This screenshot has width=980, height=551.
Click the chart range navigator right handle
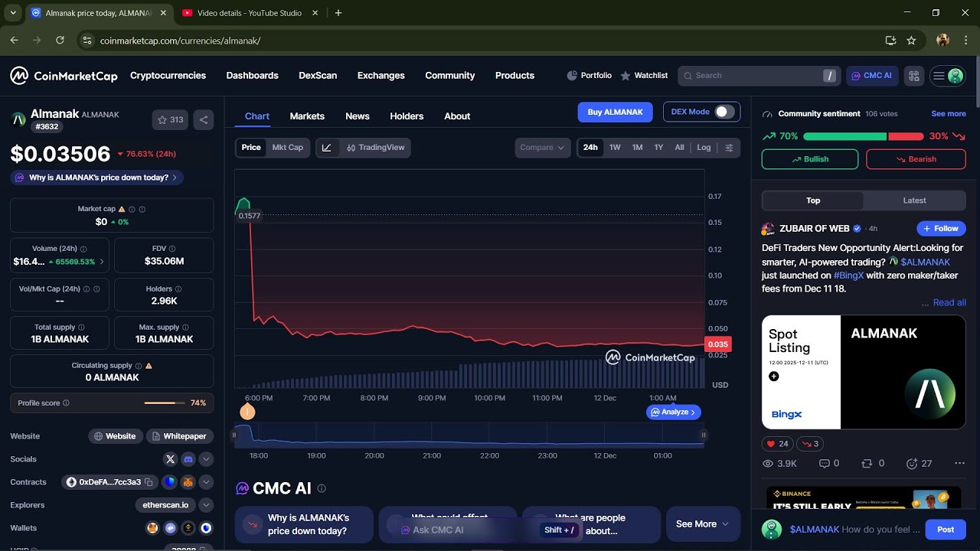[703, 435]
